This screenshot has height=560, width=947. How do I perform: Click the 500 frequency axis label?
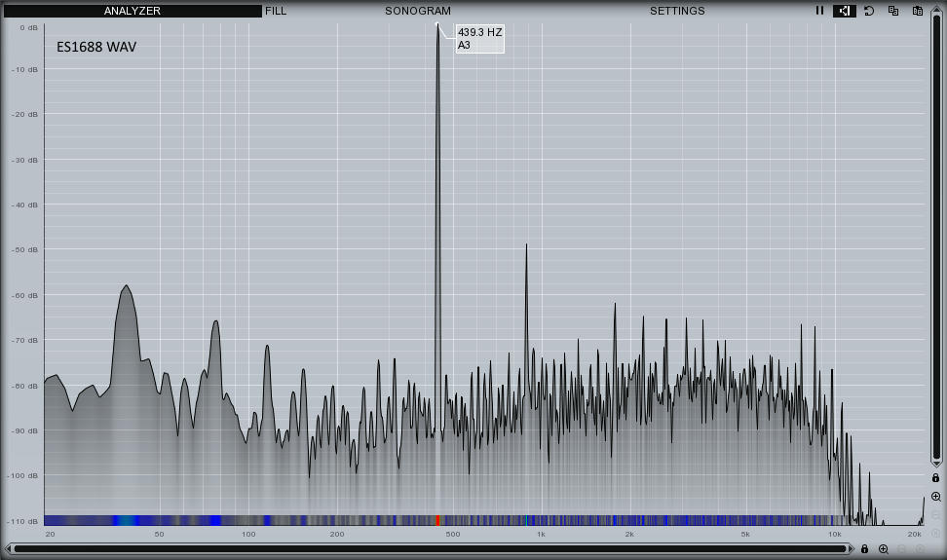click(x=453, y=534)
